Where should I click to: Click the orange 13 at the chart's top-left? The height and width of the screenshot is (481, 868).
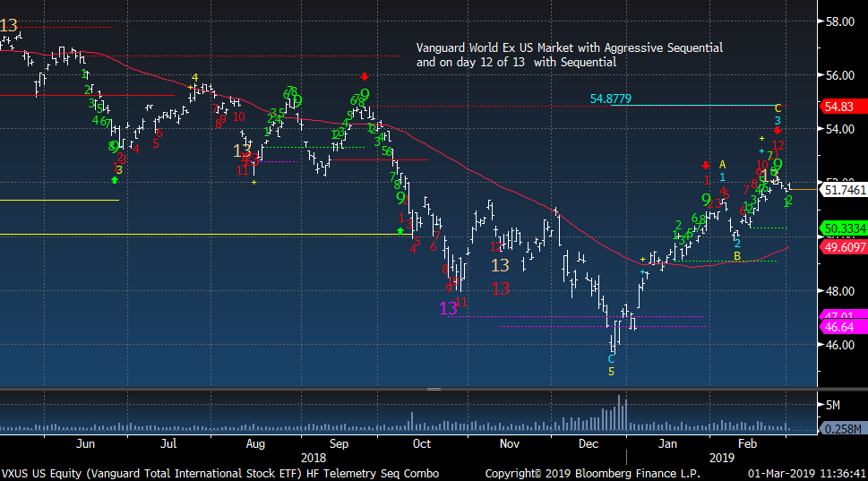(9, 25)
